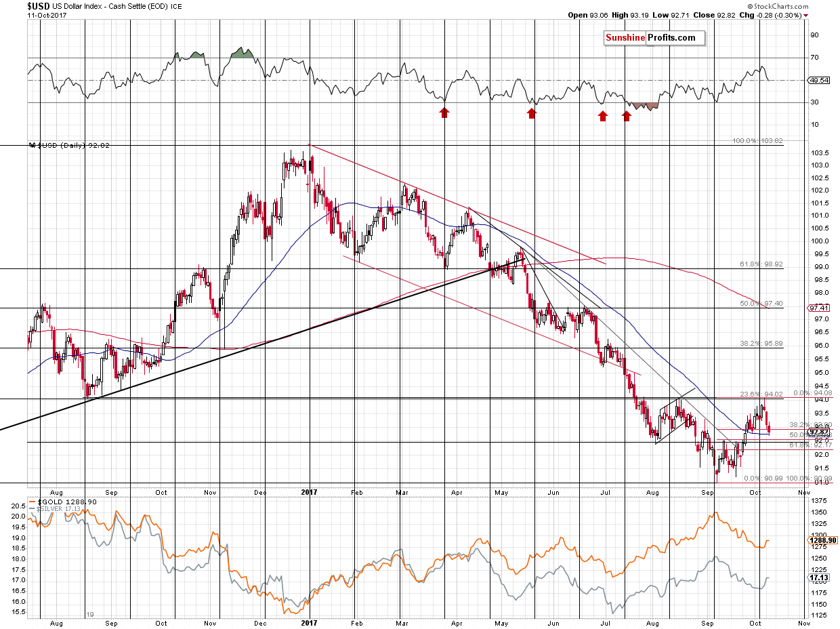The height and width of the screenshot is (629, 840).
Task: Click price axis label '100.0'
Action: click(x=820, y=241)
